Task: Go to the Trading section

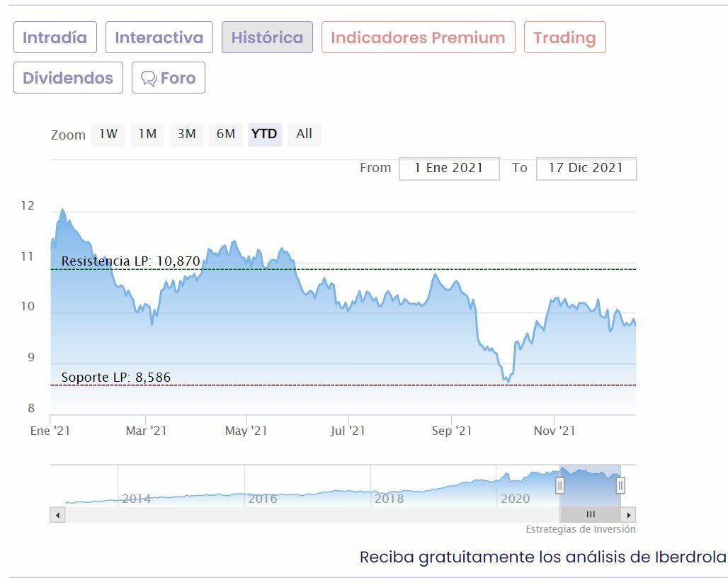Action: pos(564,38)
